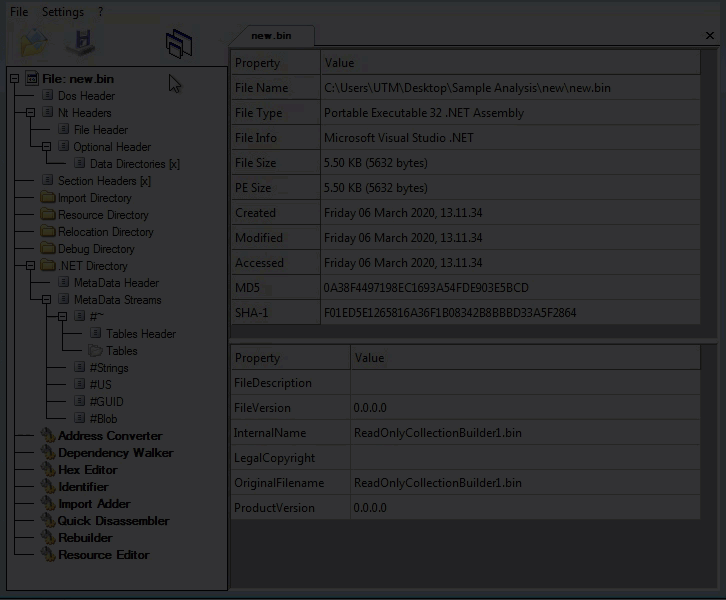
Task: Launch Dependency Walker tool icon
Action: pyautogui.click(x=48, y=452)
